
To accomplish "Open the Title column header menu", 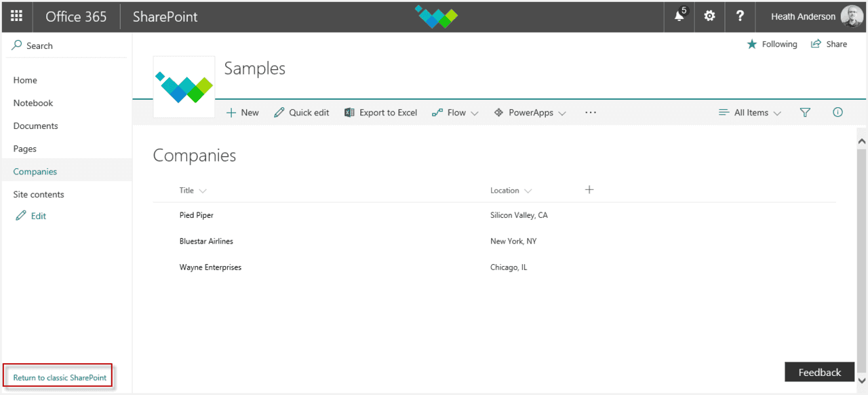I will [x=193, y=191].
